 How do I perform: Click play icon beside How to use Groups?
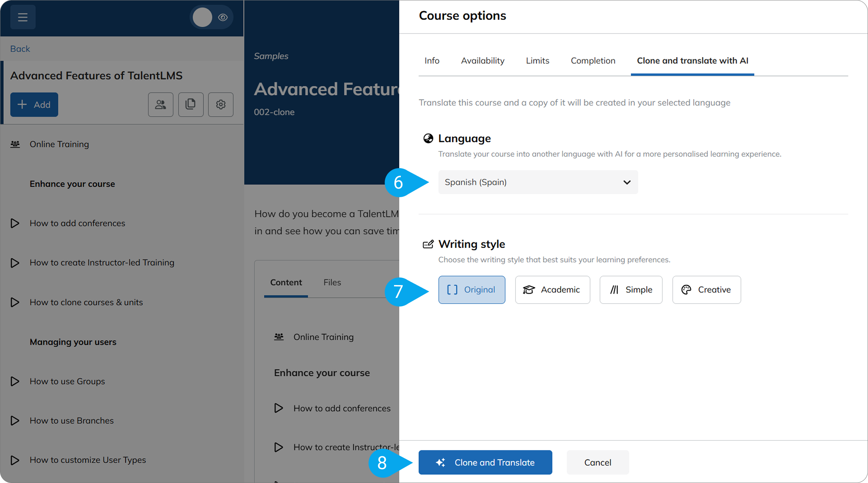15,381
